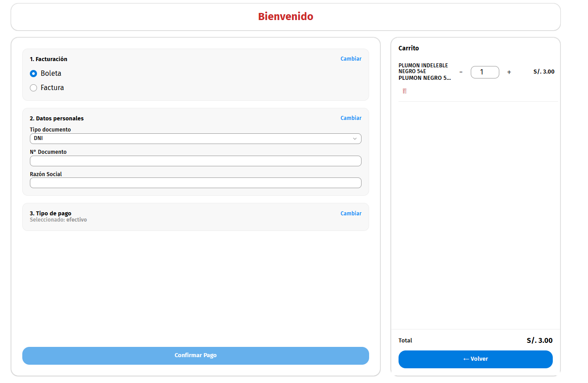Click the total amount S/. 3.00
Image resolution: width=588 pixels, height=383 pixels.
pos(539,341)
